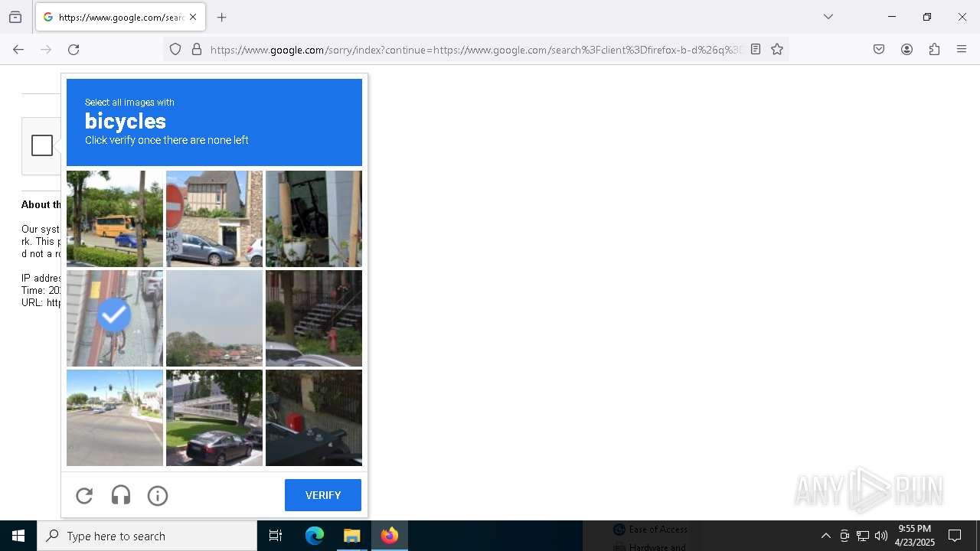Viewport: 980px width, 551px height.
Task: Click the "bicycles" challenge heading
Action: pyautogui.click(x=126, y=121)
